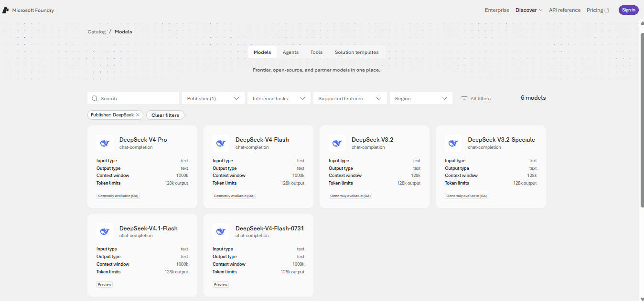This screenshot has width=644, height=301.
Task: Open the DeepSeek-V3.2 model title
Action: [373, 140]
